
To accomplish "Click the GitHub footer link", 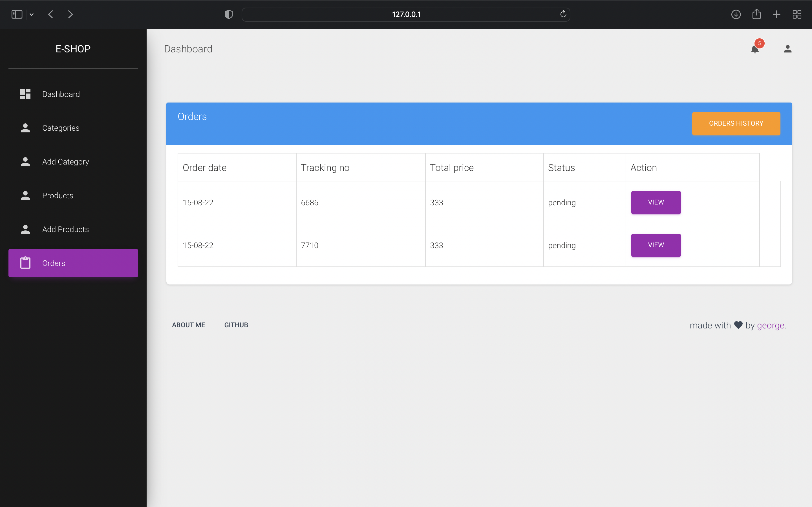I will point(236,325).
